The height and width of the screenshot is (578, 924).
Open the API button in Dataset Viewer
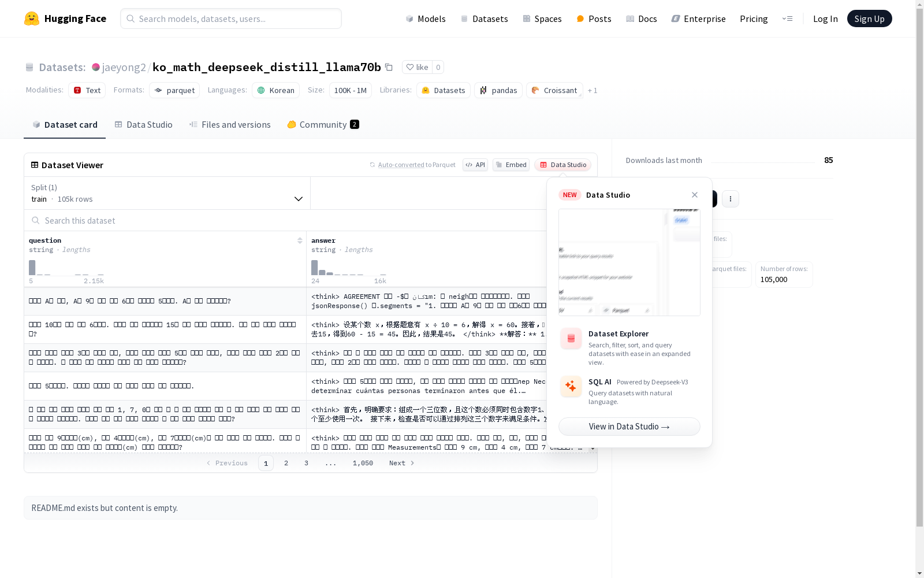pos(475,165)
